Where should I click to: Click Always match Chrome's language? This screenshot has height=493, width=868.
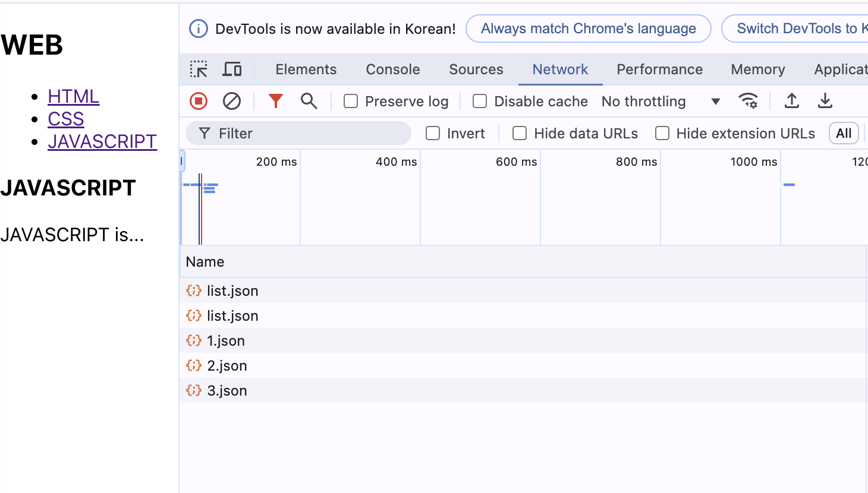point(588,29)
